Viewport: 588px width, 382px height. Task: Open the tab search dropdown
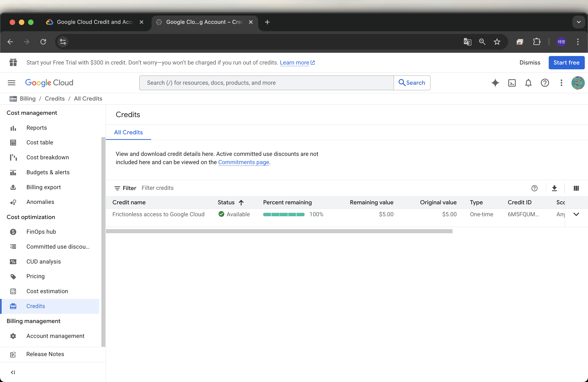point(579,22)
